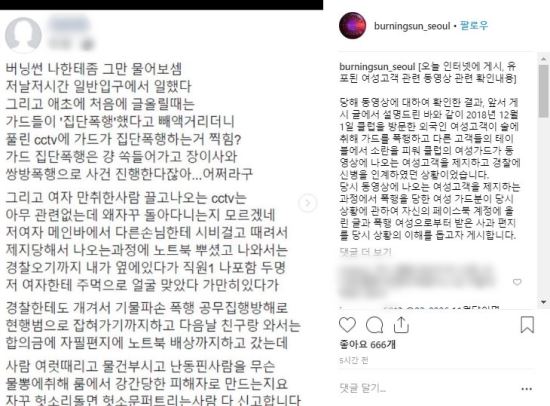550x406 pixels.
Task: Open comments with speech bubble icon
Action: click(374, 325)
